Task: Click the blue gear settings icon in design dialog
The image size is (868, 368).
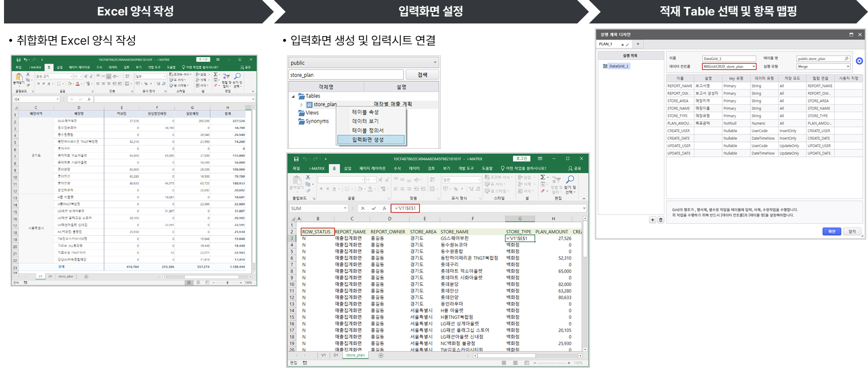Action: point(859,61)
